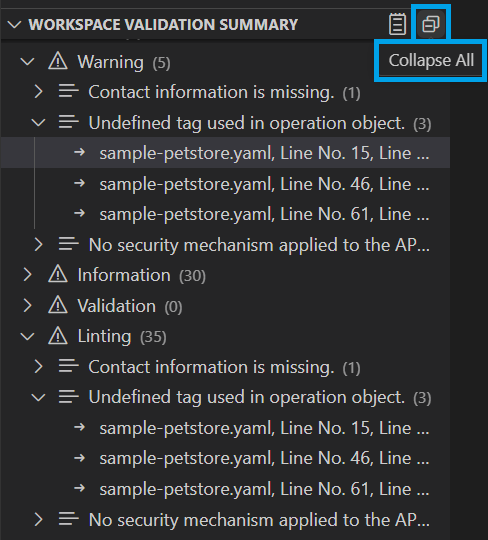Screen dimensions: 488x540
Task: Open sample-petstore.yaml Line No. 46 under Linting
Action: [x=264, y=458]
